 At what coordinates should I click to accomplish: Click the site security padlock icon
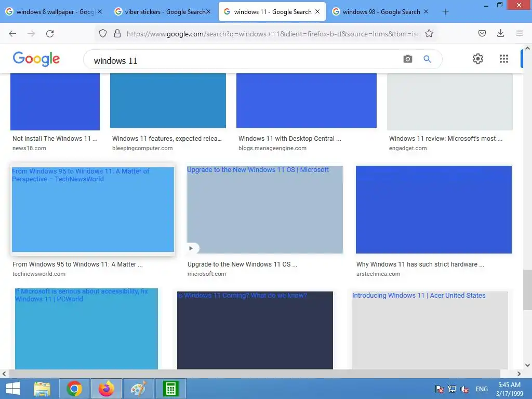[117, 33]
